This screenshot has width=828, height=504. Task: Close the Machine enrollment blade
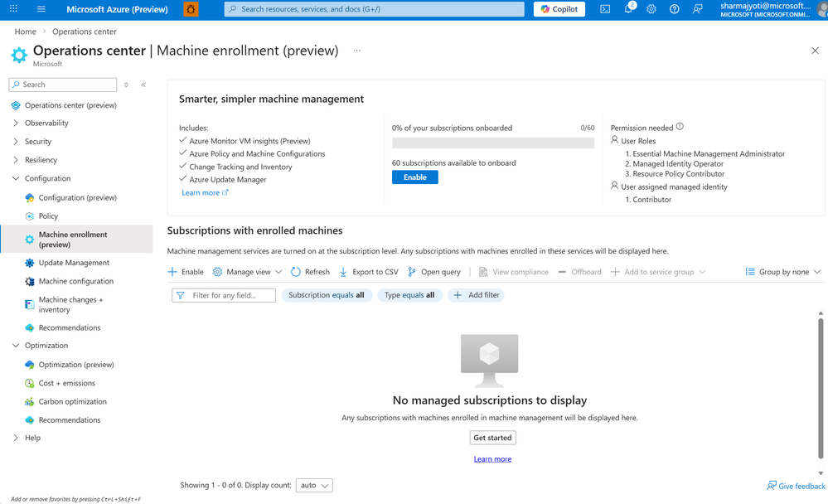pyautogui.click(x=815, y=51)
